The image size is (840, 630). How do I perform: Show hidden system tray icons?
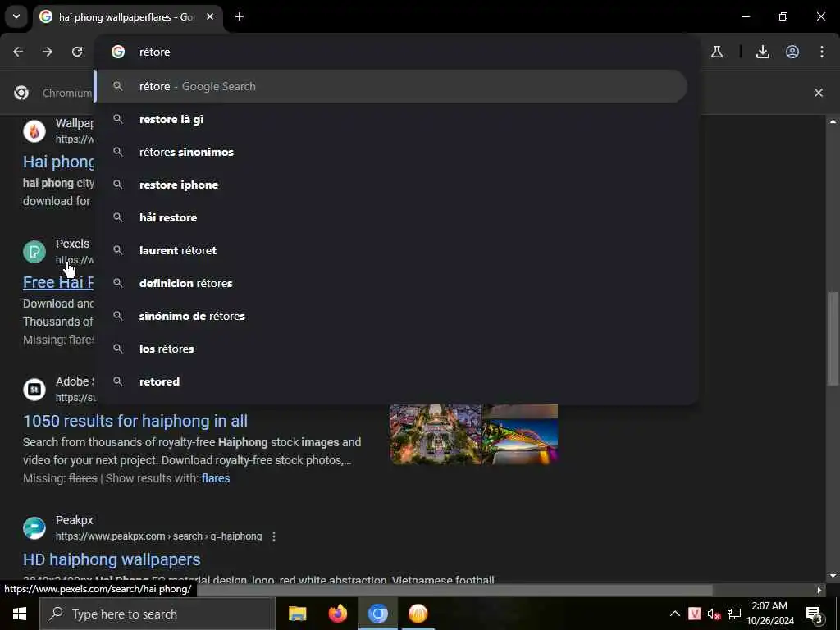675,614
